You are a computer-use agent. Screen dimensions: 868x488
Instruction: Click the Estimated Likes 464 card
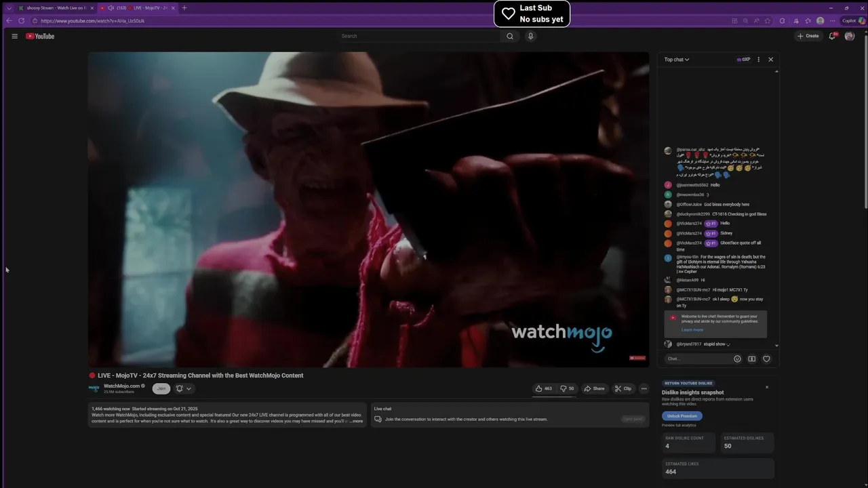click(718, 468)
